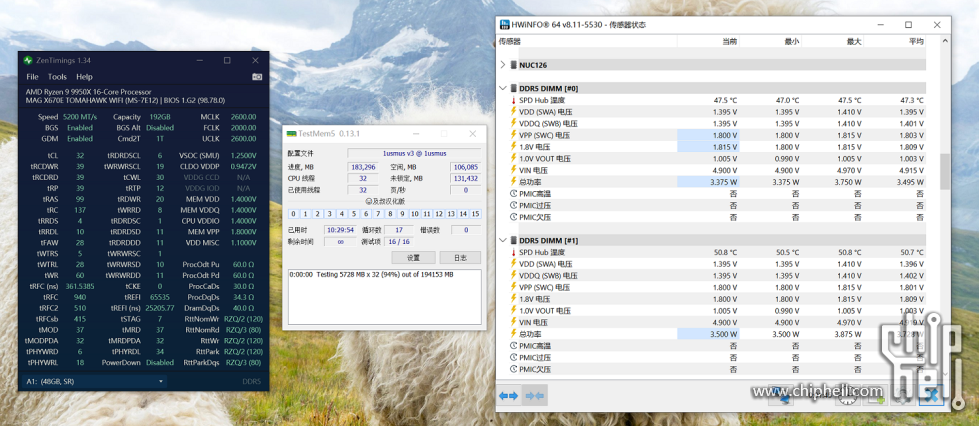The height and width of the screenshot is (426, 979).
Task: Click the 日志 button in TestMem5
Action: coord(460,258)
